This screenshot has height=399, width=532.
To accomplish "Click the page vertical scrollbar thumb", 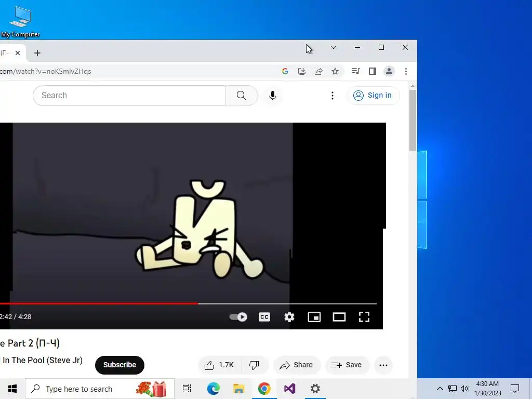I will click(x=413, y=121).
